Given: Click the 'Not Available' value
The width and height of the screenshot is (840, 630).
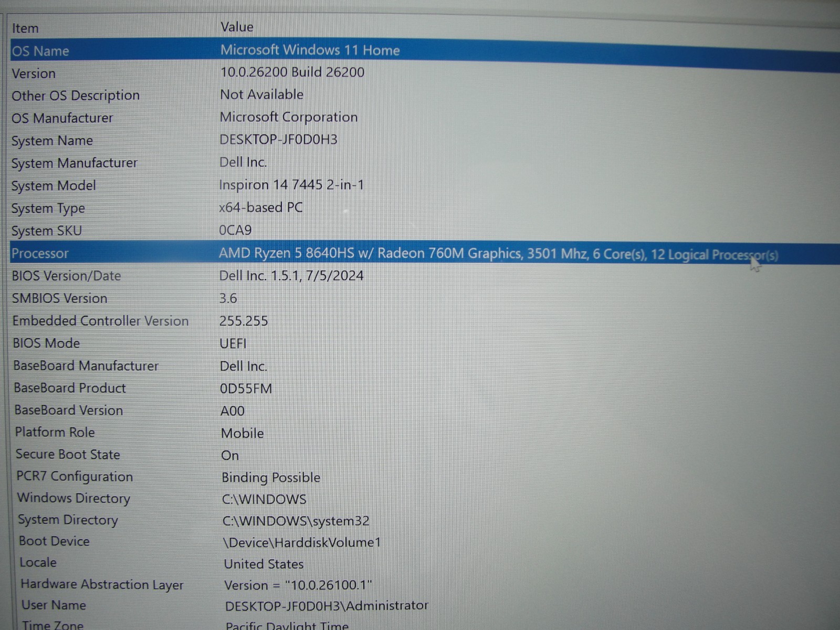Looking at the screenshot, I should pyautogui.click(x=261, y=94).
